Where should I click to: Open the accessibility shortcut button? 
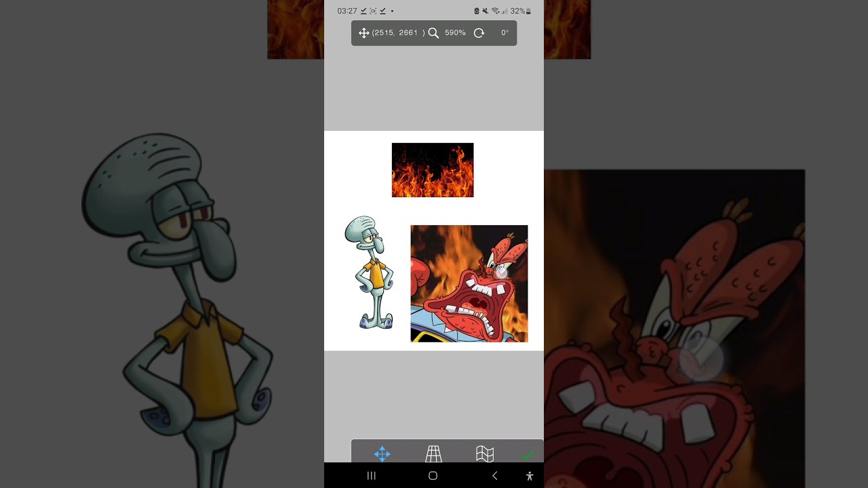[530, 476]
